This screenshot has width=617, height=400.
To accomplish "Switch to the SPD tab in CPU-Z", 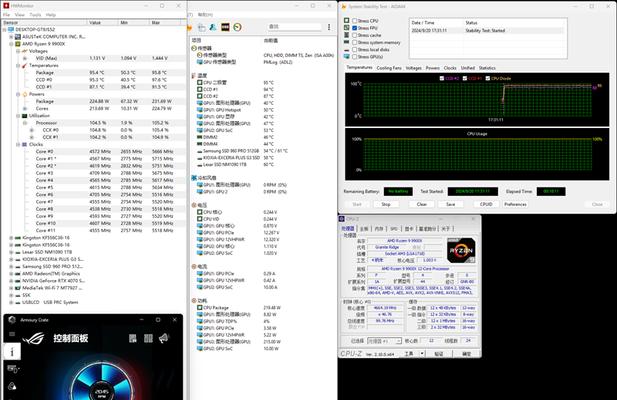I will click(394, 229).
